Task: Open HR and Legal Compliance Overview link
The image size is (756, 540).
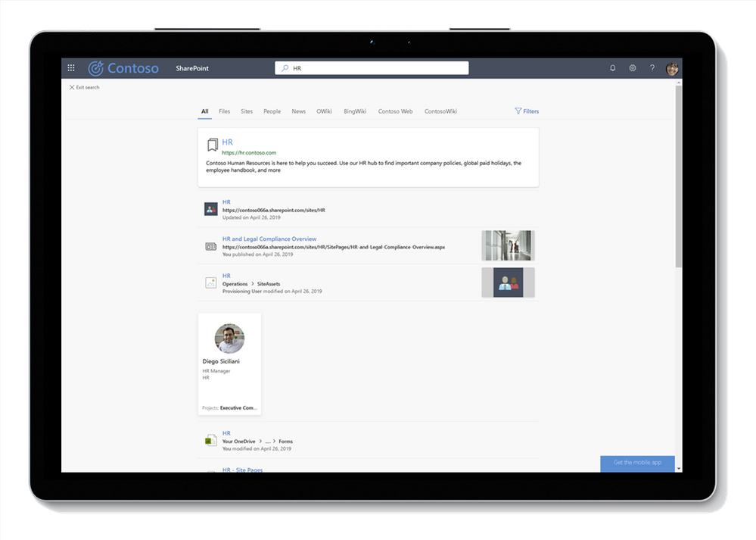Action: click(x=269, y=239)
